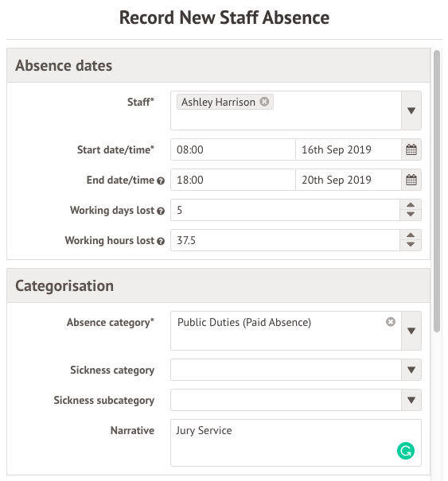The image size is (448, 481).
Task: Decrease Working hours lost with down arrow
Action: click(411, 245)
